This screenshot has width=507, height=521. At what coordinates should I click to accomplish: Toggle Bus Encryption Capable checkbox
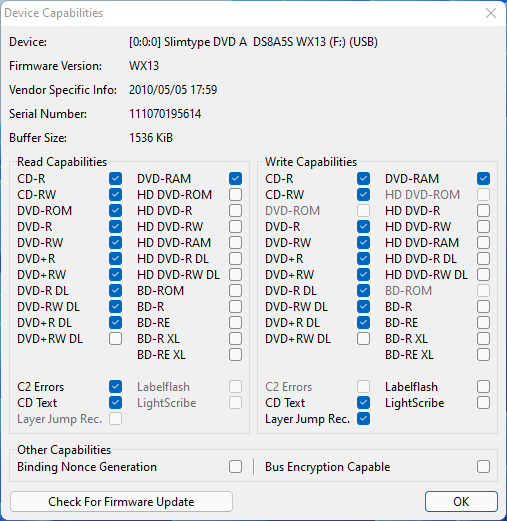point(483,466)
